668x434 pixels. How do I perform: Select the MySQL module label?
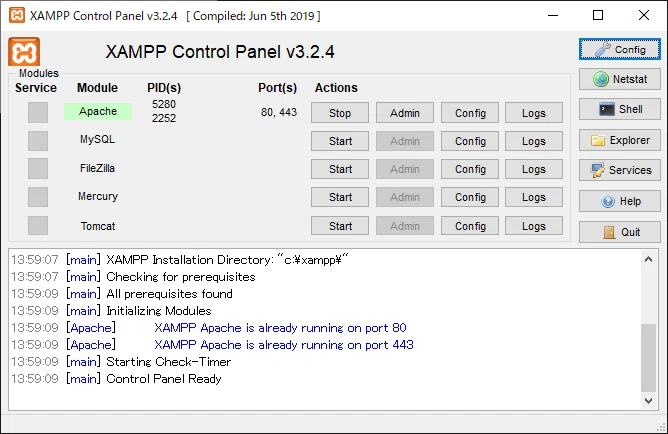98,139
